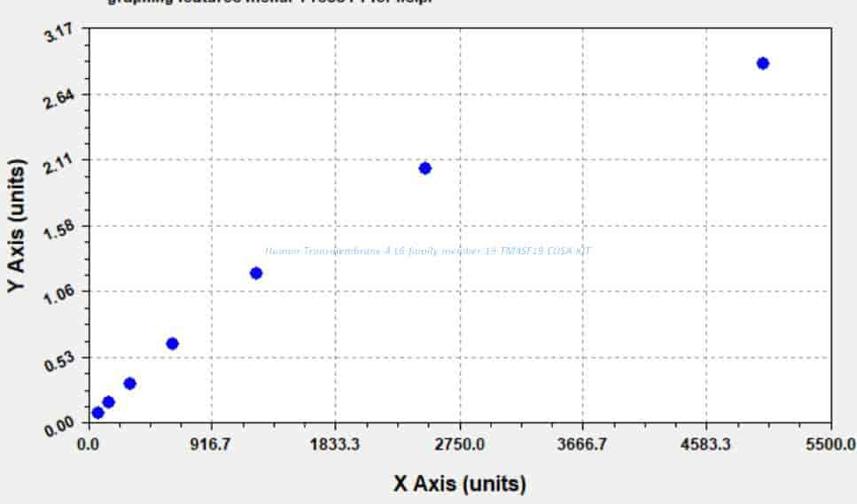
Task: Click the 'X Axis (units)' title
Action: tap(460, 484)
